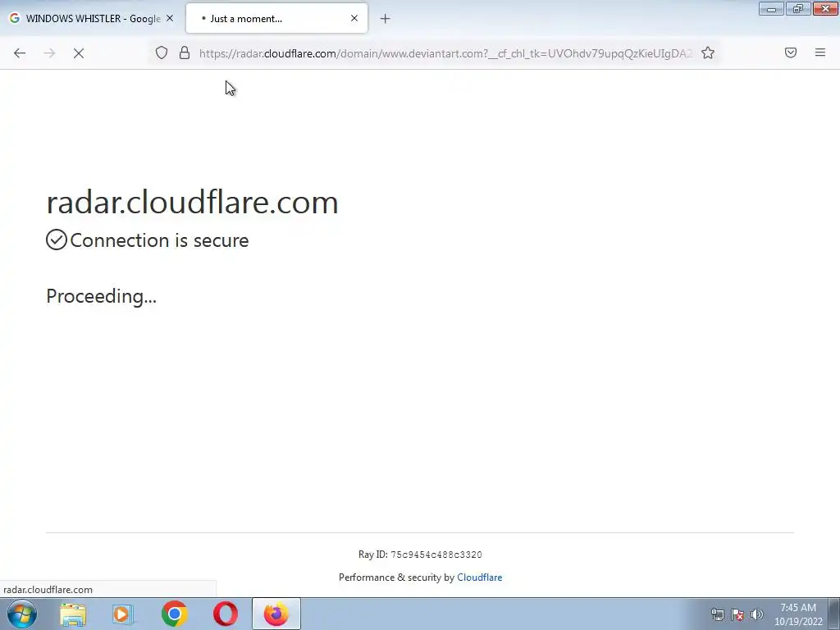This screenshot has width=840, height=630.
Task: Open Windows Explorer from taskbar
Action: point(73,614)
